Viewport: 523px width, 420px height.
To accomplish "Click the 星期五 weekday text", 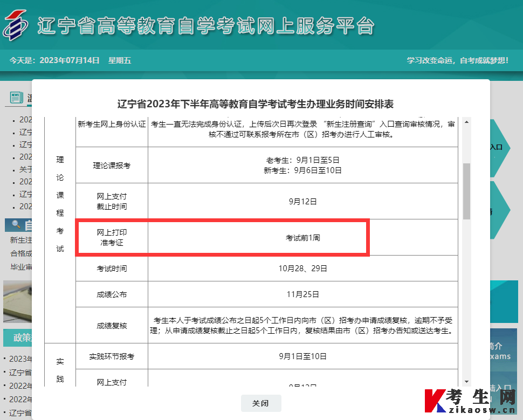I will 120,60.
